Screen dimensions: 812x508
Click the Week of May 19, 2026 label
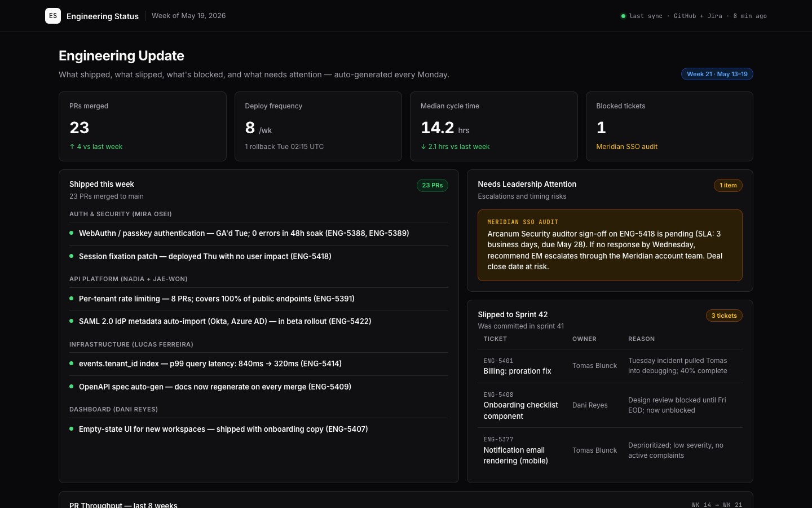coord(189,16)
